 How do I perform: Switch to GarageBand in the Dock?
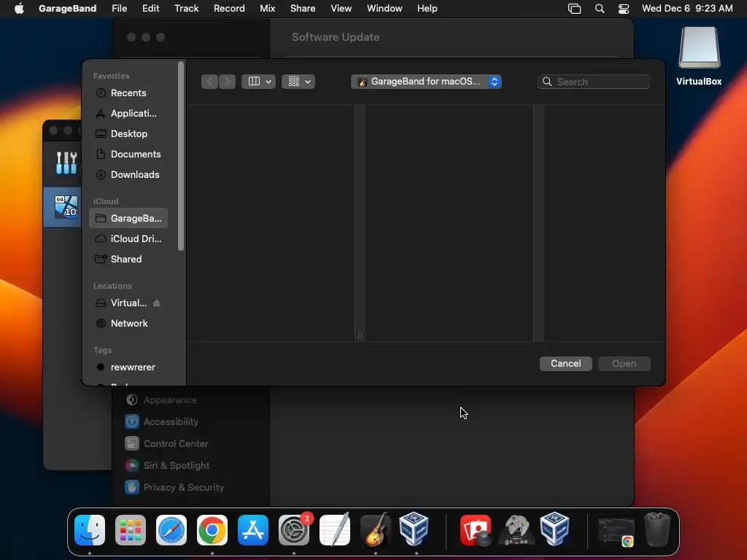coord(376,529)
